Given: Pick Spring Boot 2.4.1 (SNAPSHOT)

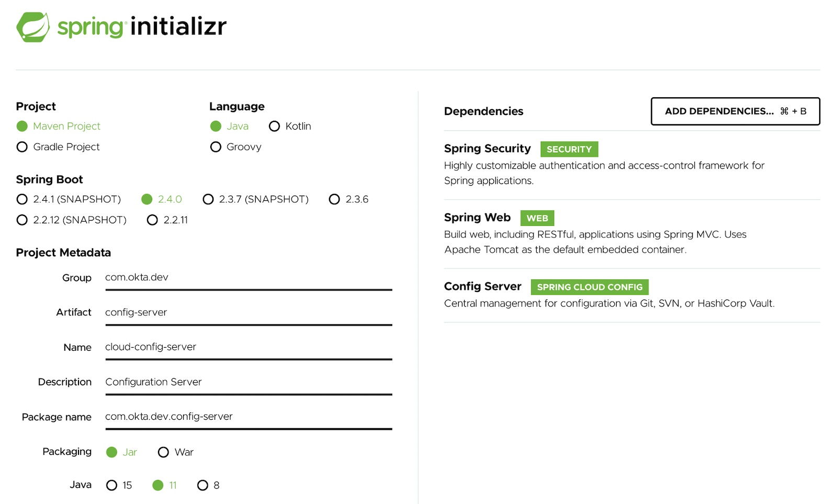Looking at the screenshot, I should coord(22,199).
